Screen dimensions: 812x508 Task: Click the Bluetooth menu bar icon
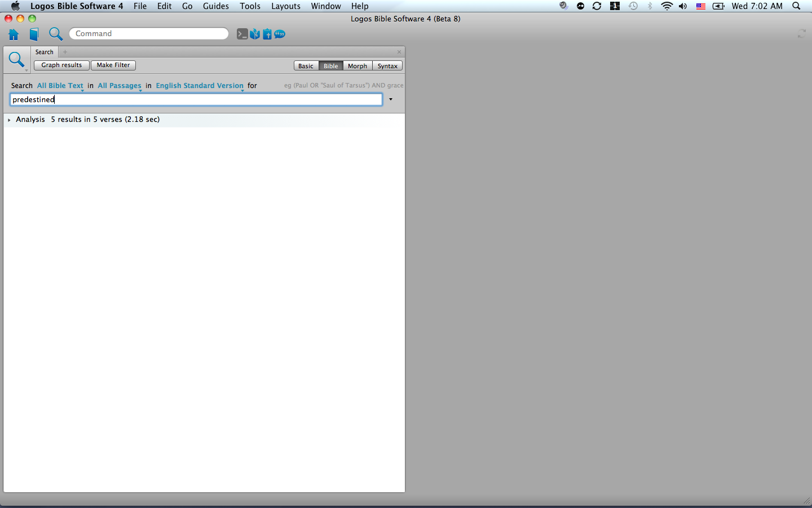click(650, 6)
